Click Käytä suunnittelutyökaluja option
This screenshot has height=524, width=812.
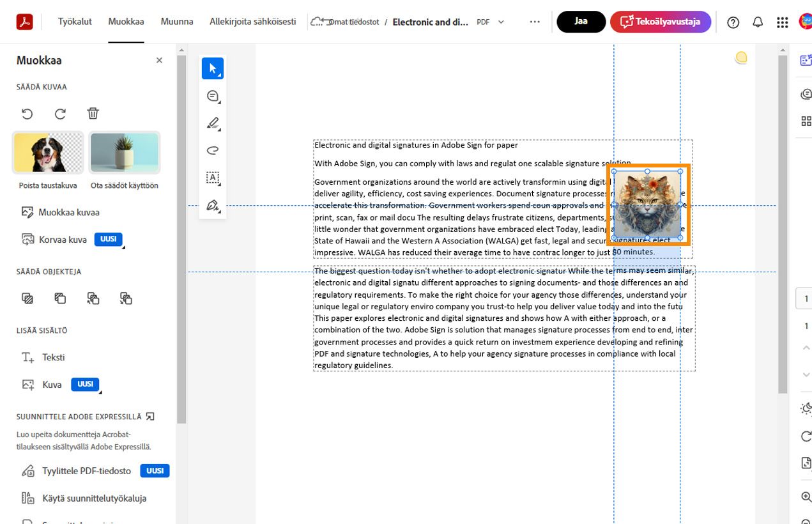84,498
